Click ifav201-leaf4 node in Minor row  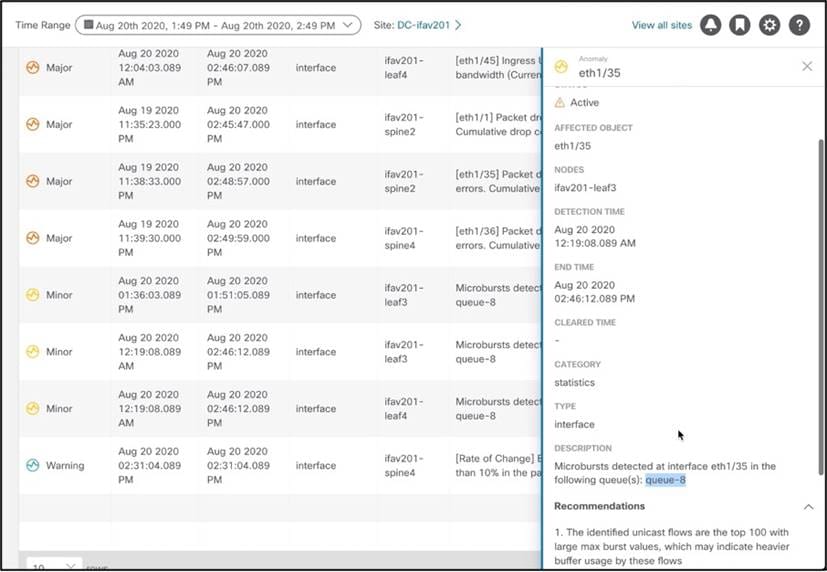click(x=403, y=409)
